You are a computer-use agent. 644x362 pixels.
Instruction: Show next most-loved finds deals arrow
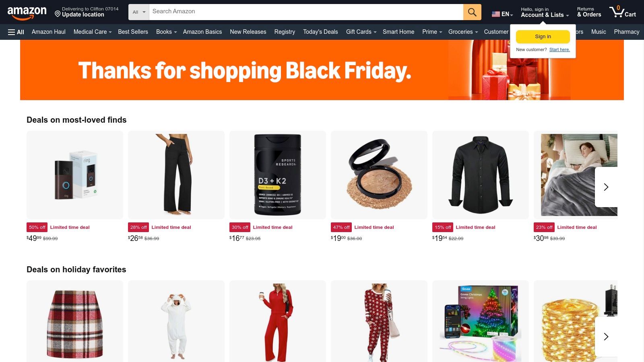pos(606,187)
